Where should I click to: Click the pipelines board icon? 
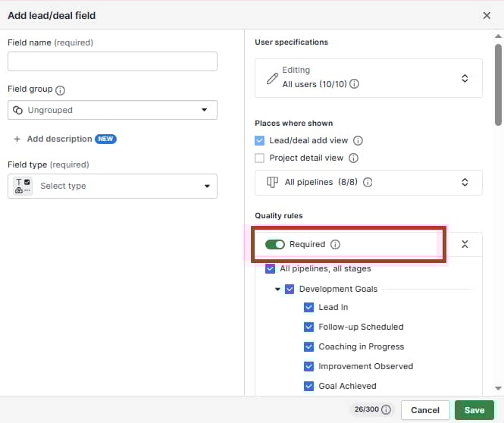272,182
